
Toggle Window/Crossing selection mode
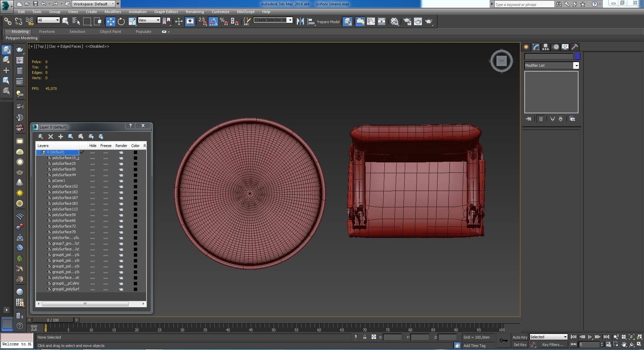coord(98,21)
